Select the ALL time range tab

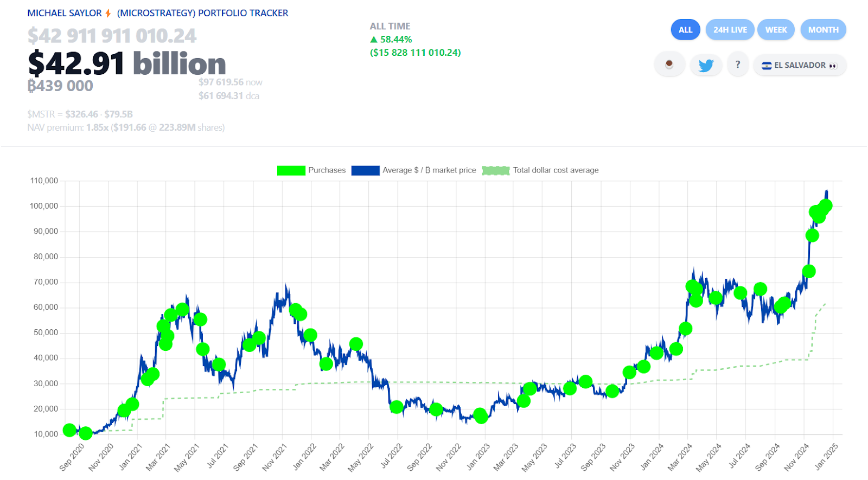(686, 30)
